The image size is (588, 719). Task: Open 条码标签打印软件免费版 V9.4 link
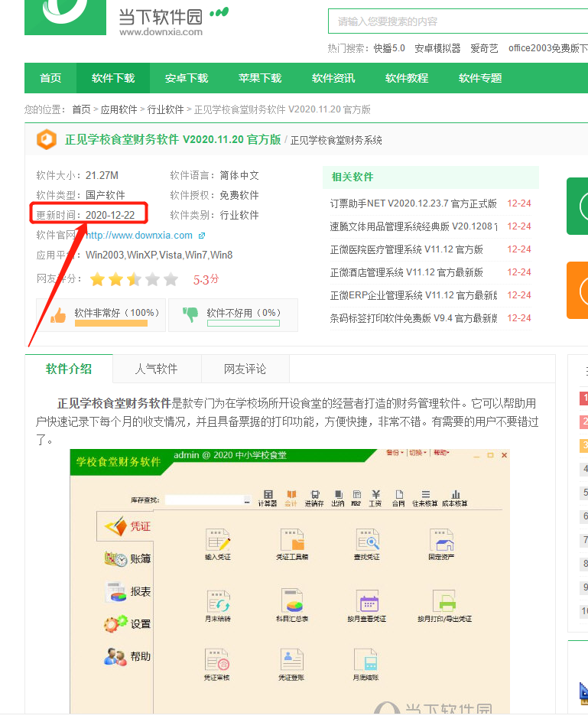click(414, 317)
